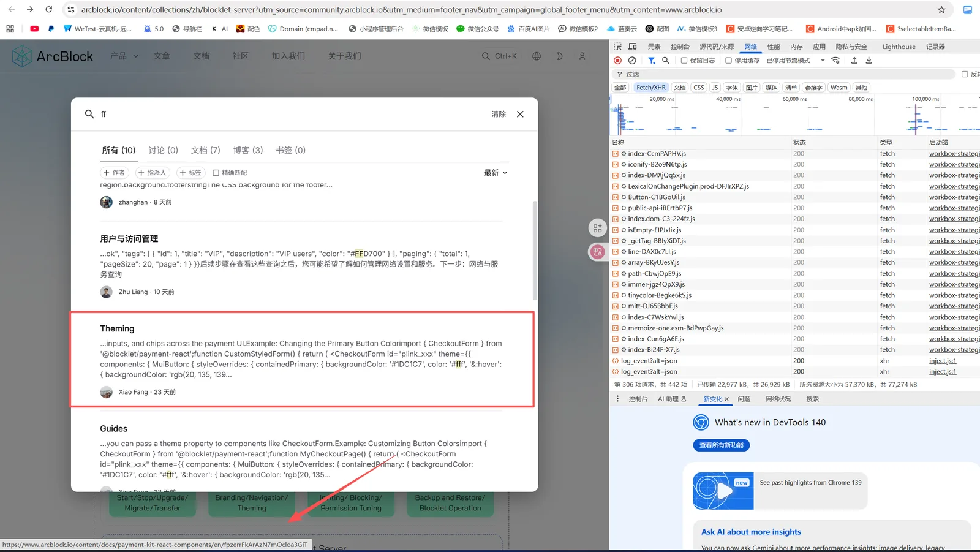Click the browser forward arrow
Viewport: 980px width, 552px height.
click(x=30, y=10)
